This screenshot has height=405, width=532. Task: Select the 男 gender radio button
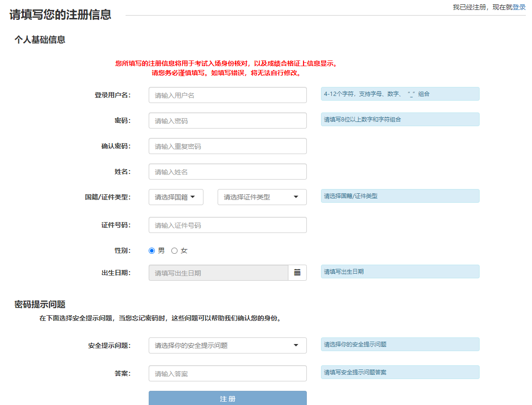[x=152, y=251]
